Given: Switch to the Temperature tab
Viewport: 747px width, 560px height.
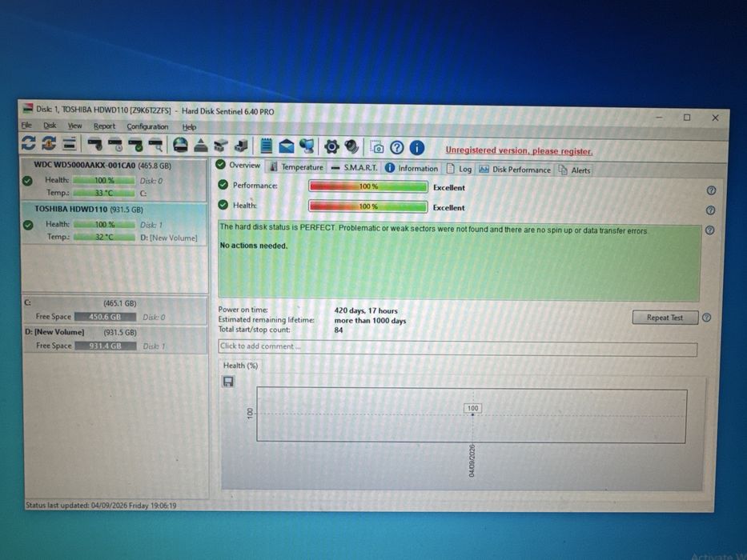Looking at the screenshot, I should click(297, 167).
